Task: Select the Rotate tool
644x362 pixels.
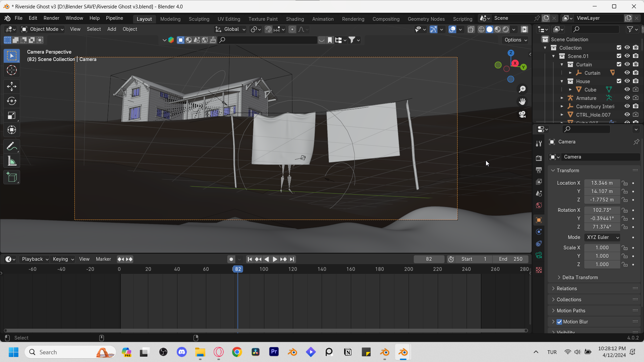Action: coord(12,101)
